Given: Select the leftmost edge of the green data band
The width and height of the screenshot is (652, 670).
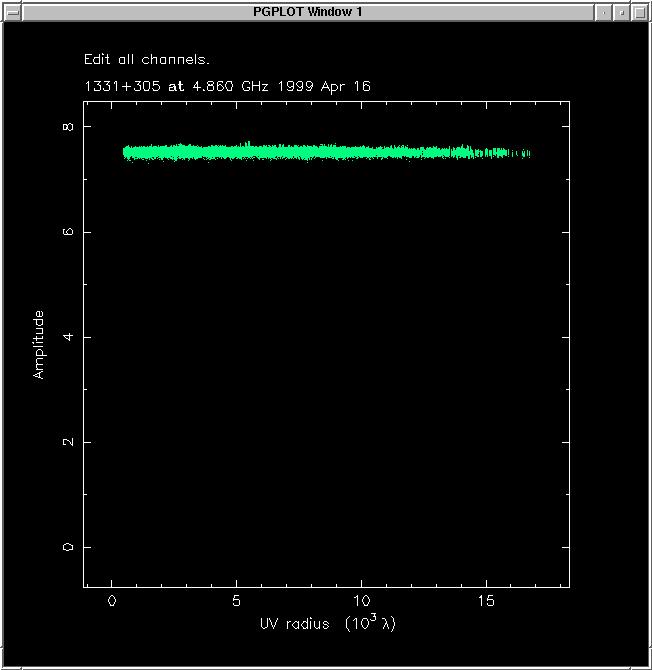Looking at the screenshot, I should (125, 153).
